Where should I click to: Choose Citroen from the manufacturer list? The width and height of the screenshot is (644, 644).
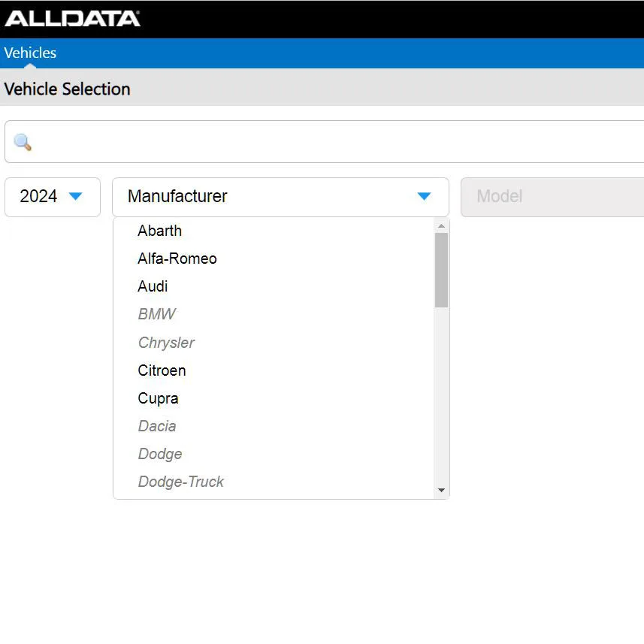[x=162, y=370]
